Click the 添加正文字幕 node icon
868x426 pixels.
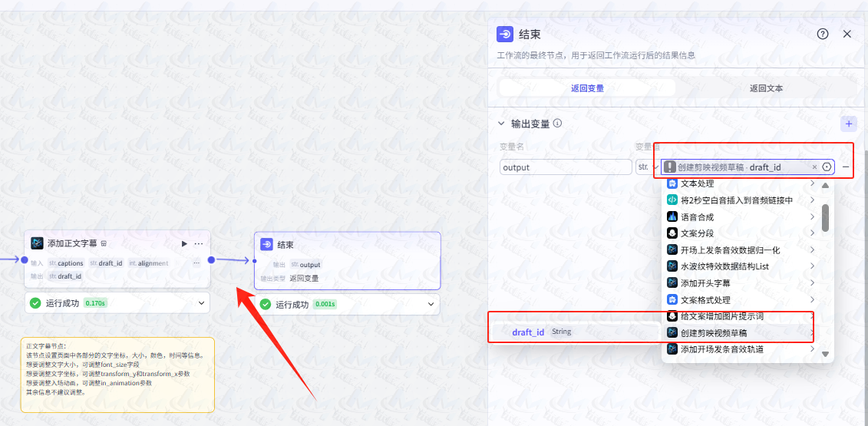[x=37, y=243]
